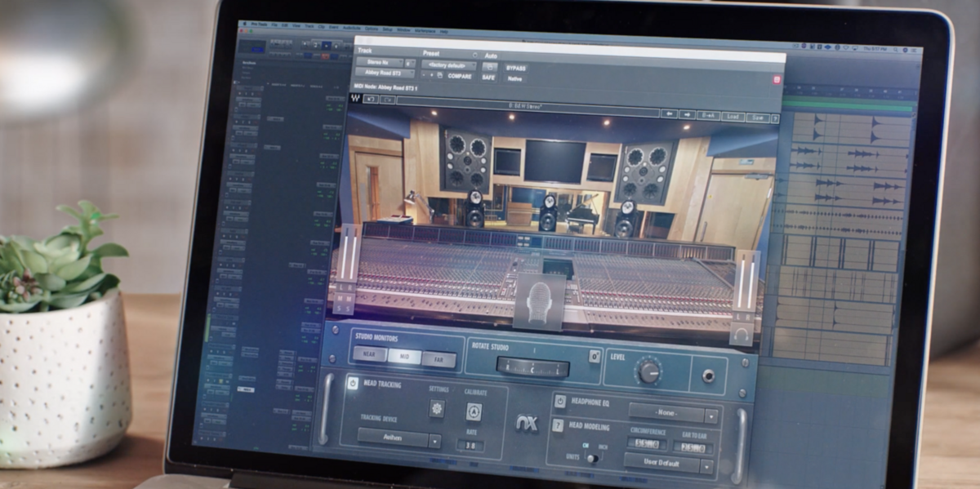Select the FAR studio monitors button
Screen dimensions: 980x489
(x=439, y=358)
